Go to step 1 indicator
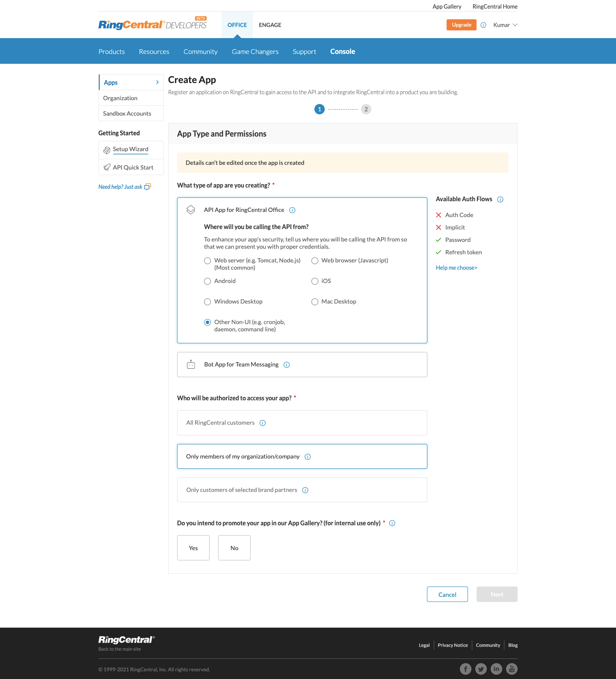Viewport: 616px width, 679px height. click(320, 109)
